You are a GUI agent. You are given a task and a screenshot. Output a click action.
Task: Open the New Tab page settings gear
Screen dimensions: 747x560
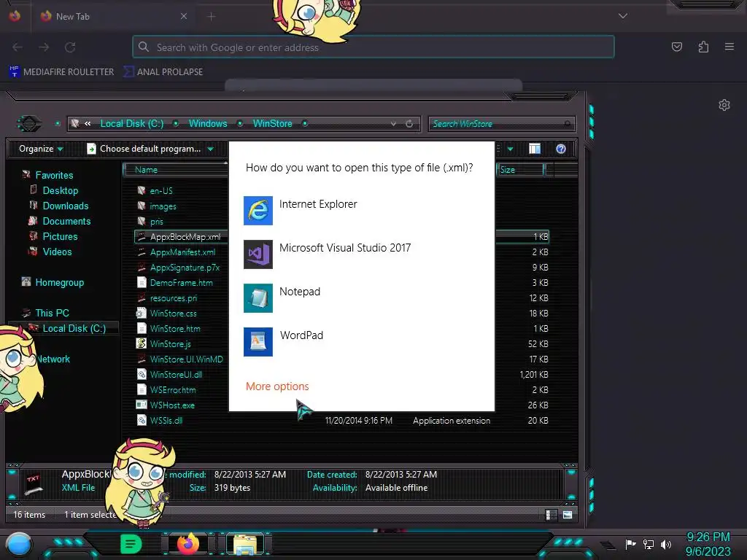[x=724, y=105]
